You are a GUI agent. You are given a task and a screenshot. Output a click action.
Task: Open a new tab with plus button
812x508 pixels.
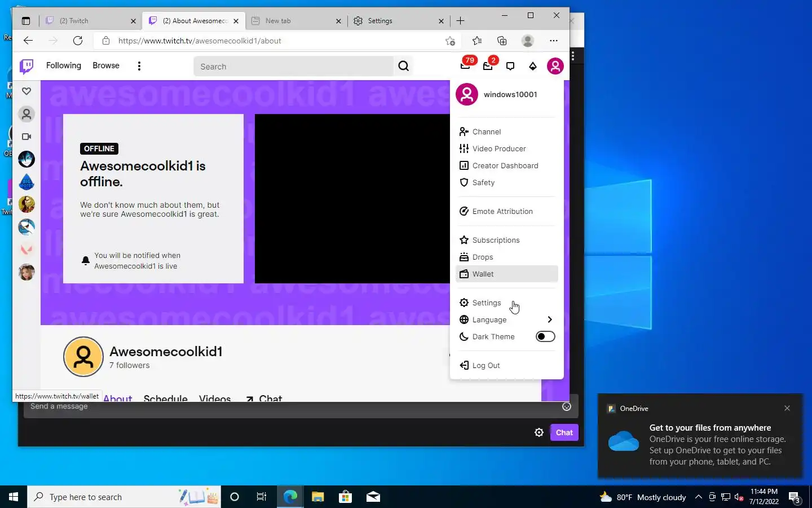click(461, 21)
